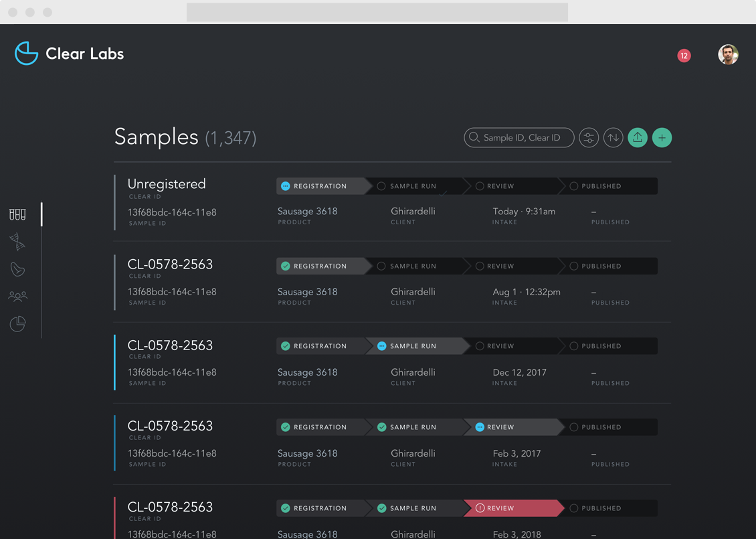756x539 pixels.
Task: Open the people/clients sidebar icon
Action: pyautogui.click(x=18, y=296)
